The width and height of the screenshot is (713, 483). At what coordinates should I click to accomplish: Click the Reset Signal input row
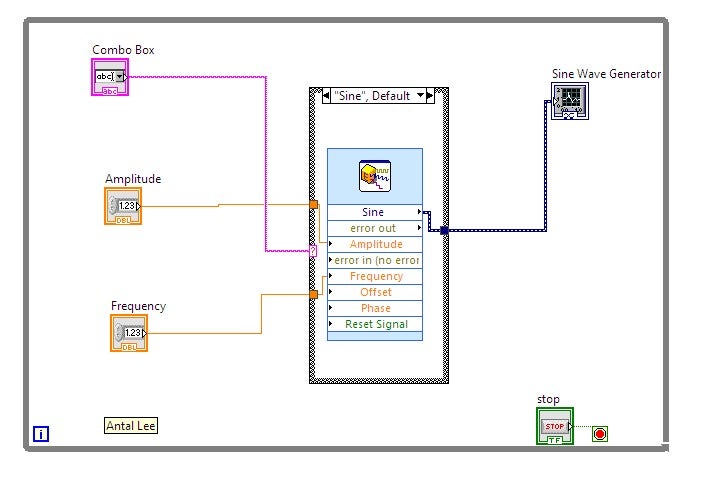tap(375, 324)
